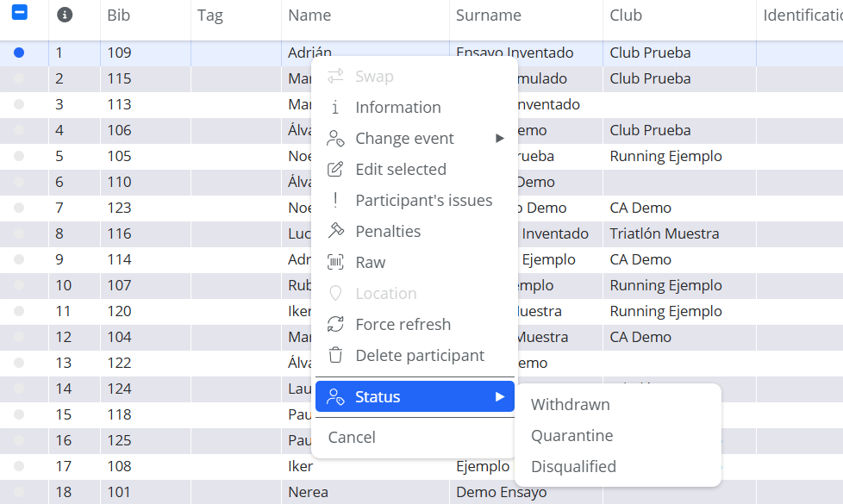The height and width of the screenshot is (504, 843).
Task: Choose Force refresh menu entry
Action: click(x=415, y=325)
